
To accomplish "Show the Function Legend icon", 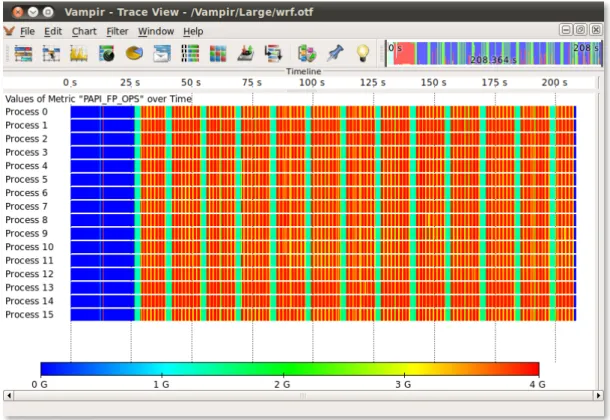I will [307, 53].
